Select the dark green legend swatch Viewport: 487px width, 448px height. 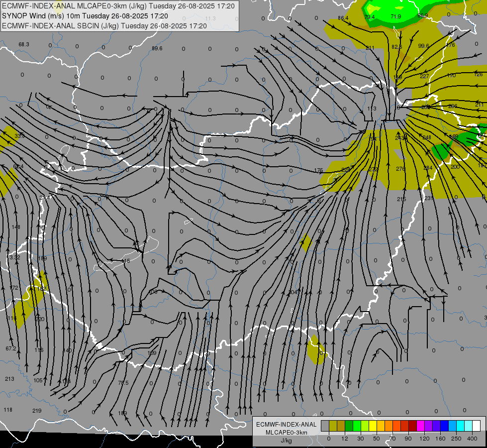(349, 426)
